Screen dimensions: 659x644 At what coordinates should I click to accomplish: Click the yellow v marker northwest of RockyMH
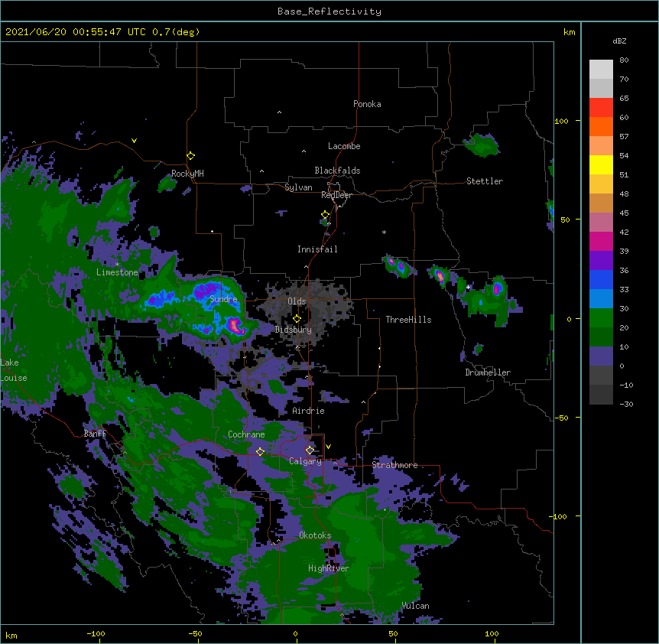(134, 141)
